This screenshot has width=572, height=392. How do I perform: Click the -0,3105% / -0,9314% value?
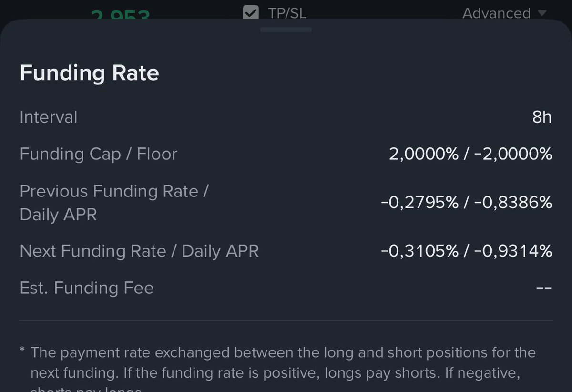466,251
